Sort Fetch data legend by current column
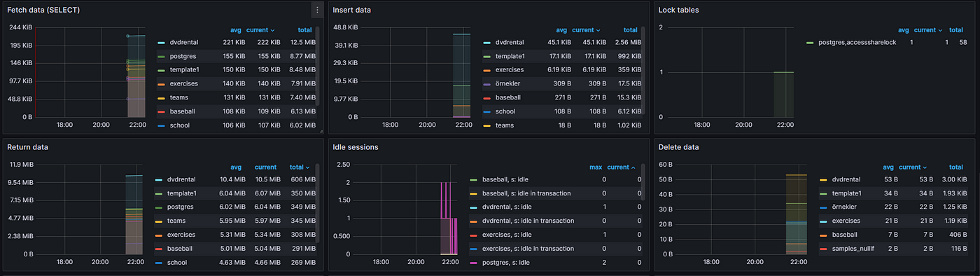Screen dimensions: 980x276 pos(260,30)
